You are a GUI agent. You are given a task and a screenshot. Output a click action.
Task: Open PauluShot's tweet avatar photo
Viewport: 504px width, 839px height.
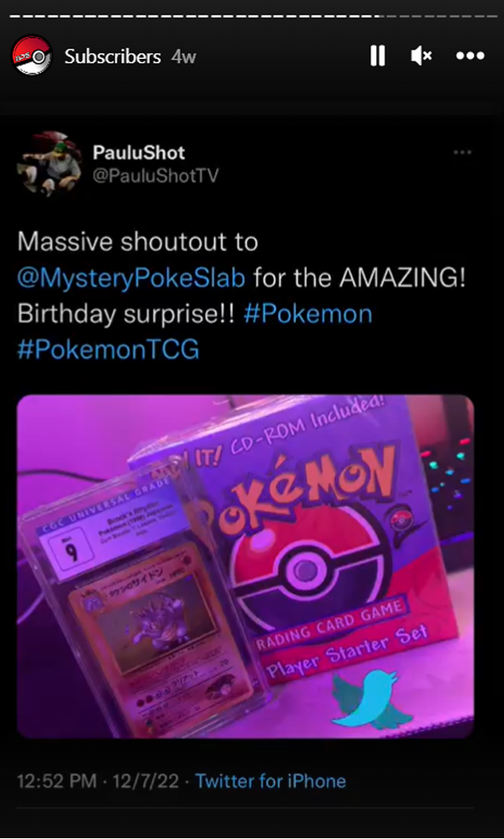(49, 164)
